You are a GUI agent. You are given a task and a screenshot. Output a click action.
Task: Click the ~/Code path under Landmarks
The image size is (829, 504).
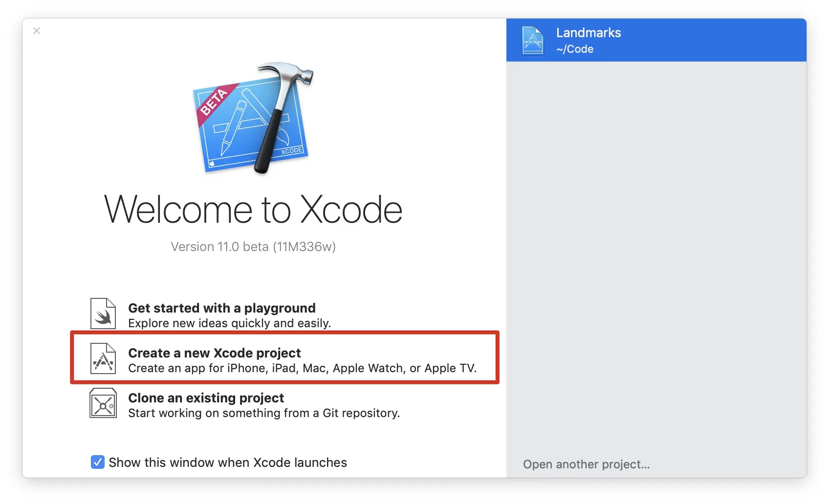(575, 49)
